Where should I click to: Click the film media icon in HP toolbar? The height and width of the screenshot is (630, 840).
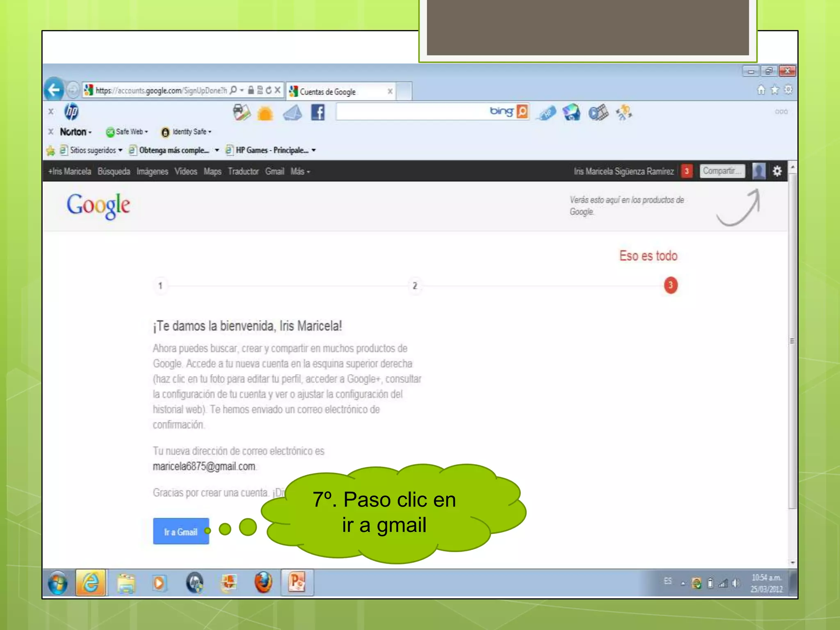(x=598, y=112)
